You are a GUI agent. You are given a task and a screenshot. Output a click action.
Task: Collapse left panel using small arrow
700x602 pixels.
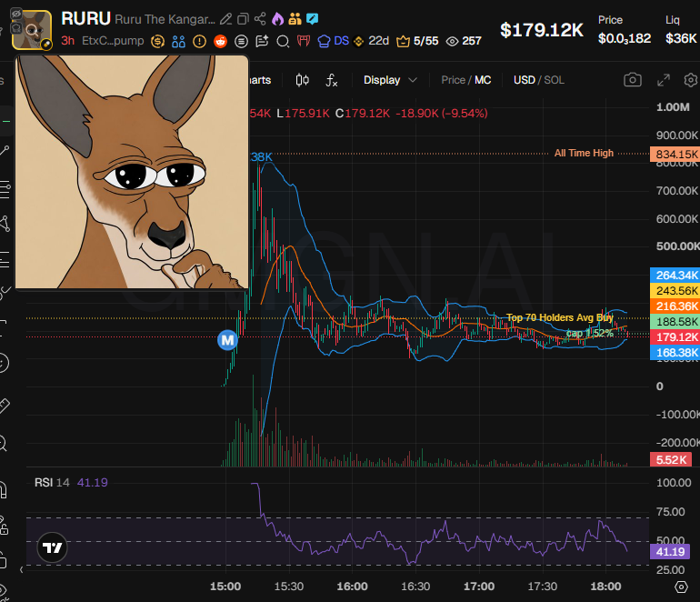(x=22, y=569)
